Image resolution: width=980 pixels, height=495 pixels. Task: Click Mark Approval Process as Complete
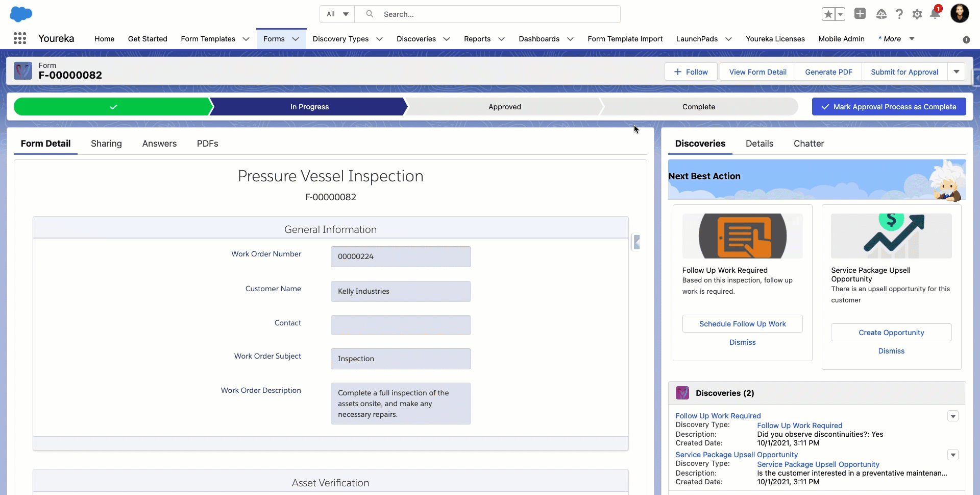[x=889, y=107]
